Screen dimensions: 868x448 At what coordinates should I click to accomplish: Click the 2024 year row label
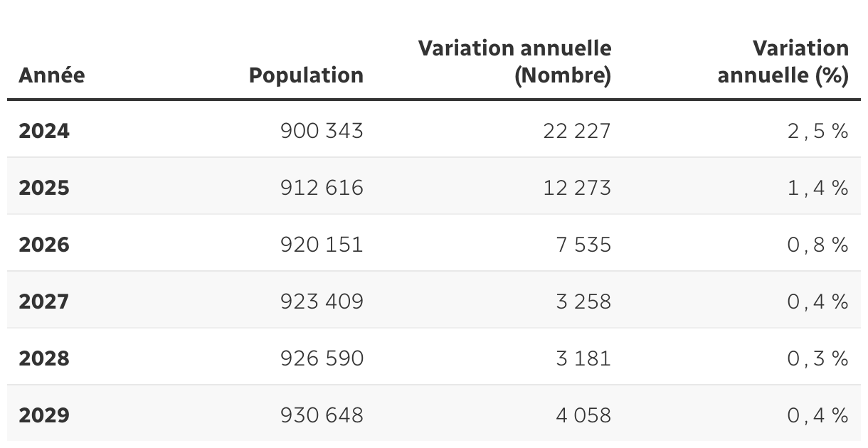tap(44, 131)
